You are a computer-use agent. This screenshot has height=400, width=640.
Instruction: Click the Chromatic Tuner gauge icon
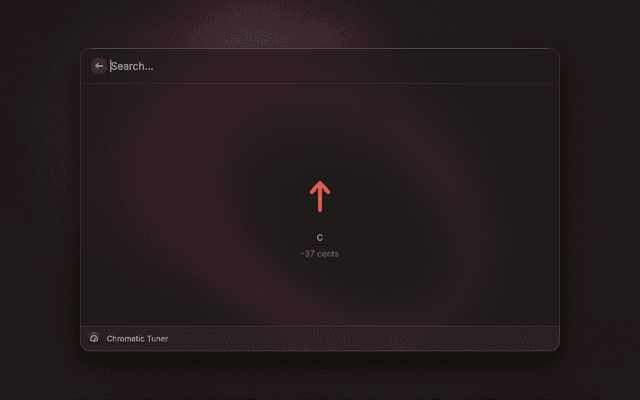tap(94, 338)
